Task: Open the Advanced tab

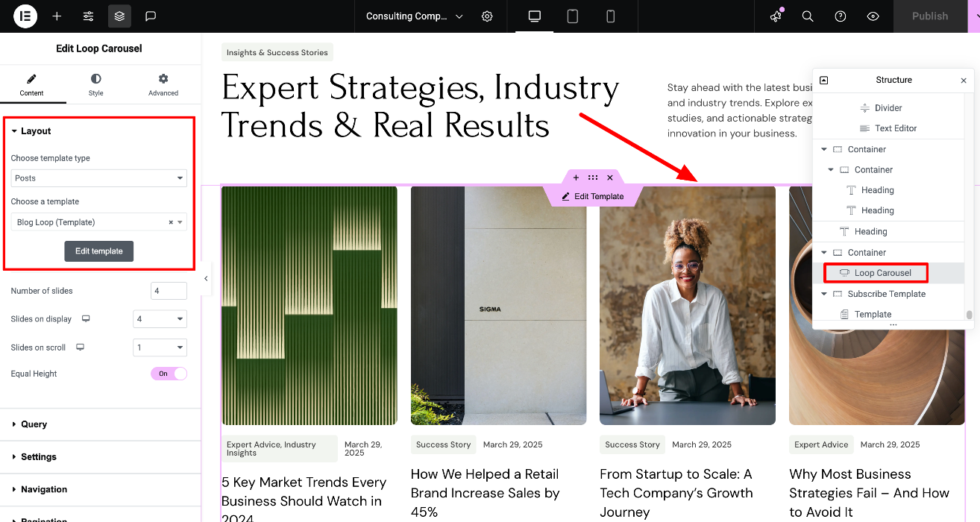Action: pos(163,85)
